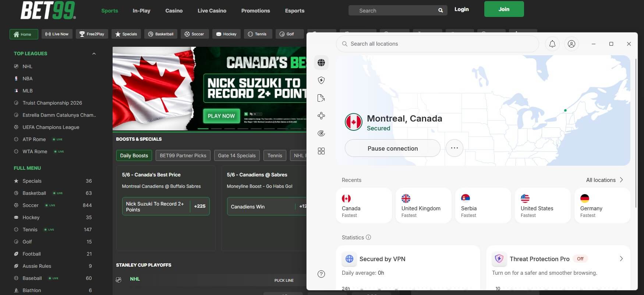The width and height of the screenshot is (644, 295).
Task: Click the Threat Protection Pro shield icon
Action: [x=499, y=259]
